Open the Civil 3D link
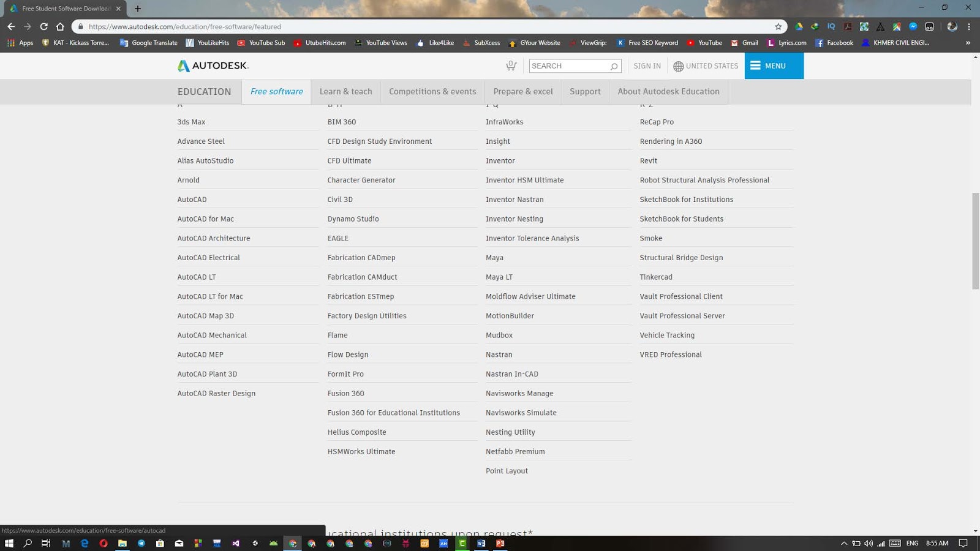980x551 pixels. pos(340,200)
